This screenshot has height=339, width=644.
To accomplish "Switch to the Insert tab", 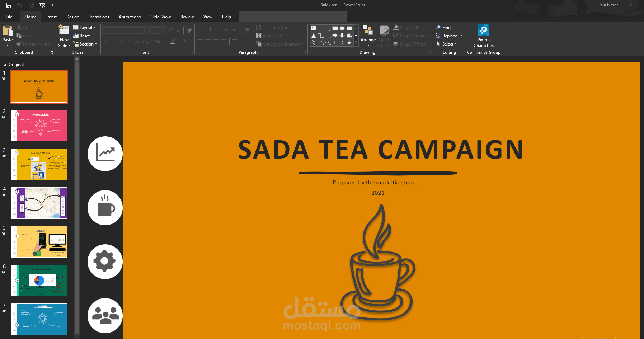I will click(51, 17).
